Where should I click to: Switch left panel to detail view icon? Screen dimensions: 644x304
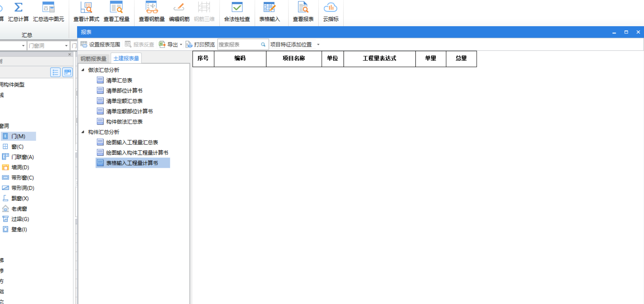[x=67, y=72]
